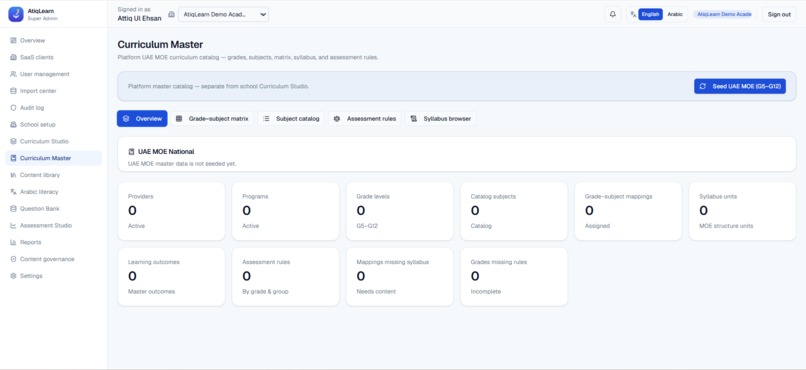Click the Syllabus browser scroll icon
Image resolution: width=806 pixels, height=370 pixels.
coord(413,119)
